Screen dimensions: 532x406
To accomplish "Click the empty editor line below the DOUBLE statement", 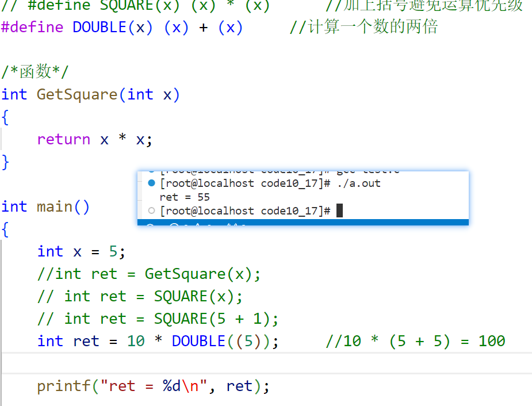I will coord(267,363).
